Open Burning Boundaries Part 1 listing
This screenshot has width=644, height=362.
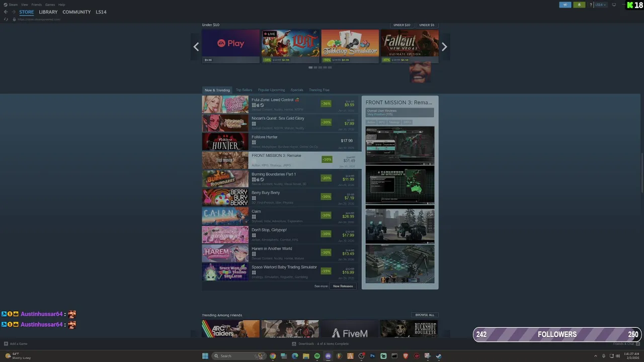pyautogui.click(x=280, y=178)
